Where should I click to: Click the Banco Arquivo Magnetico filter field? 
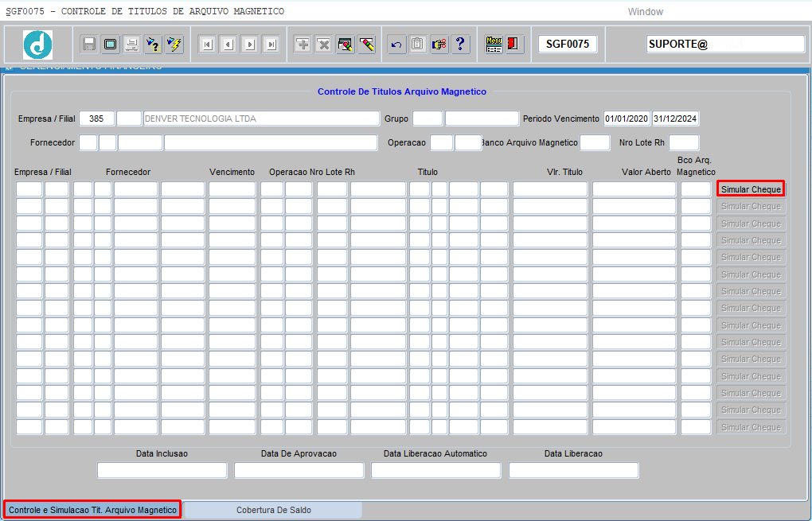coord(595,142)
